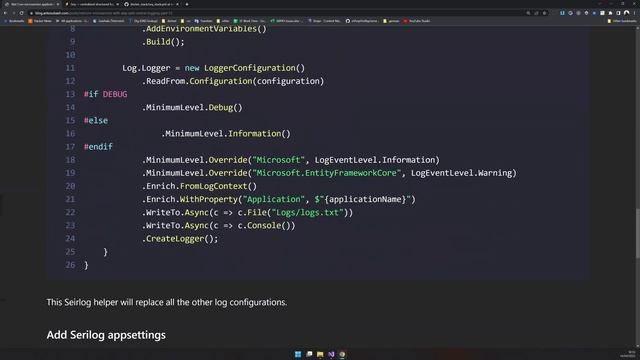This screenshot has height=360, width=640.
Task: Open the Bookmarks folder at bar start
Action: (14, 21)
